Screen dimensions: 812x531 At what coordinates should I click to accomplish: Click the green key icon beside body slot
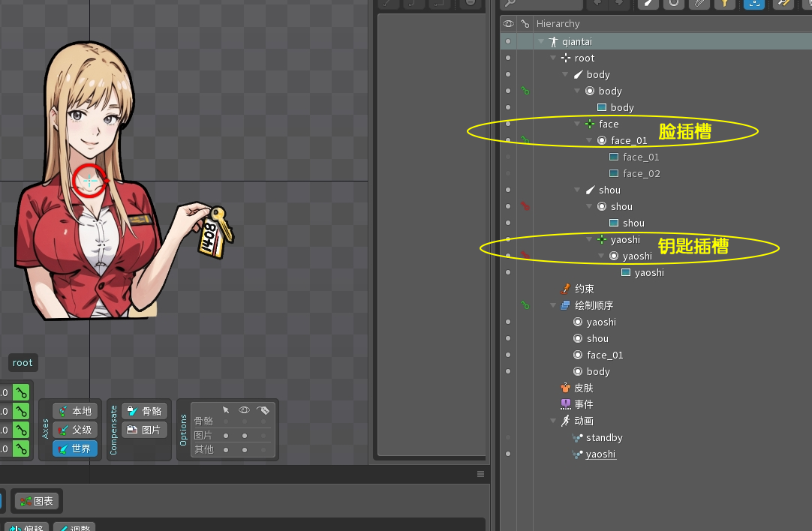point(525,91)
